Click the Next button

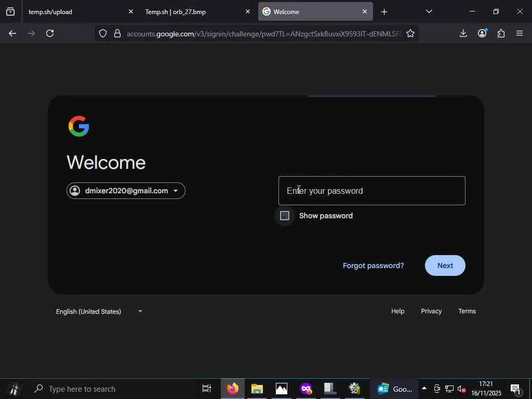pyautogui.click(x=445, y=265)
